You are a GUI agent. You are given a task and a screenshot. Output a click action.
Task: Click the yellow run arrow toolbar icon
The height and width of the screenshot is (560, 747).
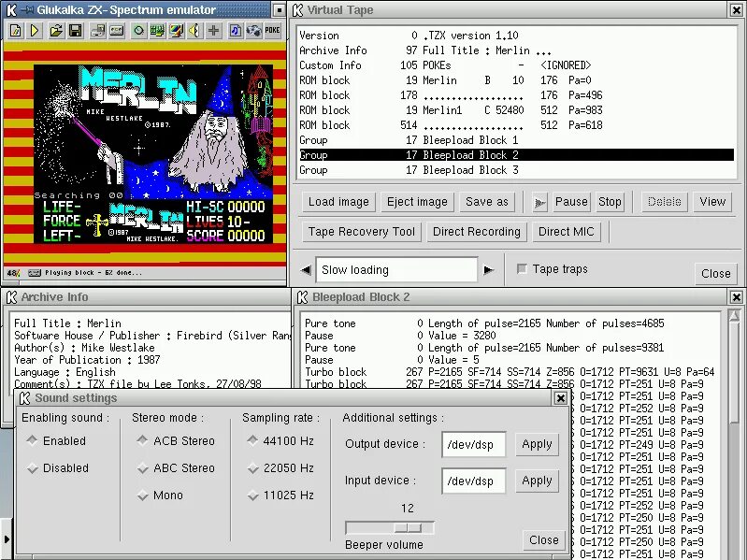pyautogui.click(x=35, y=31)
